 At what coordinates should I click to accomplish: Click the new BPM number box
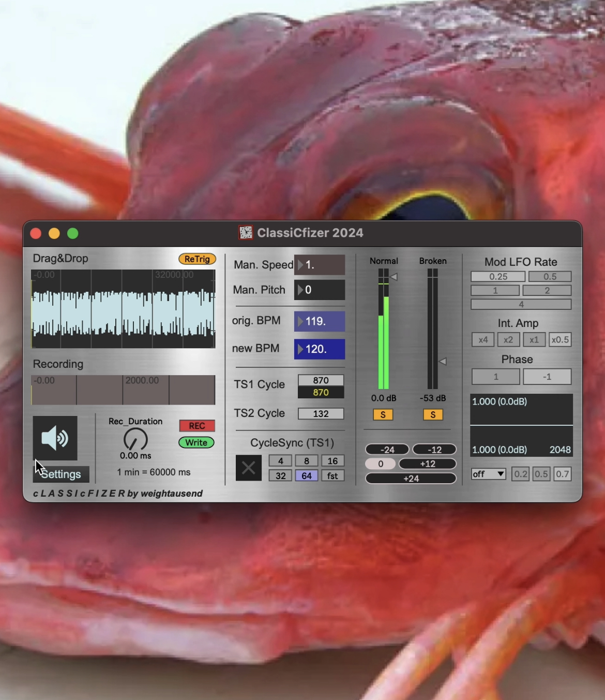(320, 349)
